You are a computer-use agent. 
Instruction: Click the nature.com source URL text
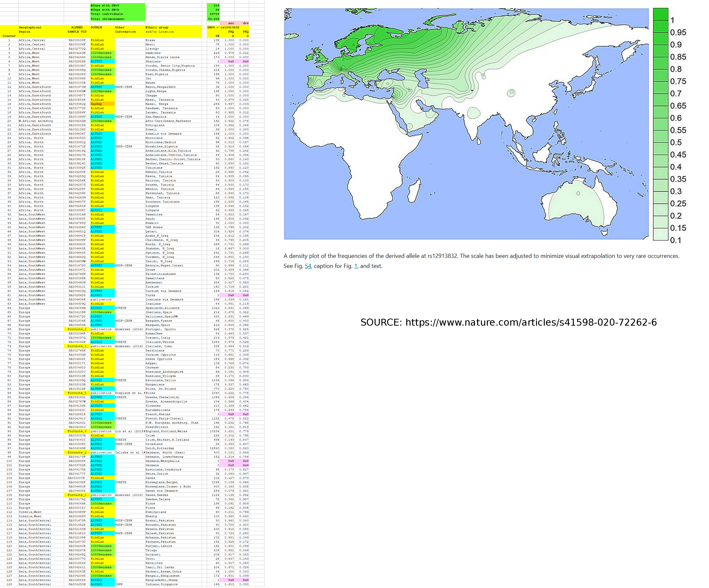[x=531, y=323]
